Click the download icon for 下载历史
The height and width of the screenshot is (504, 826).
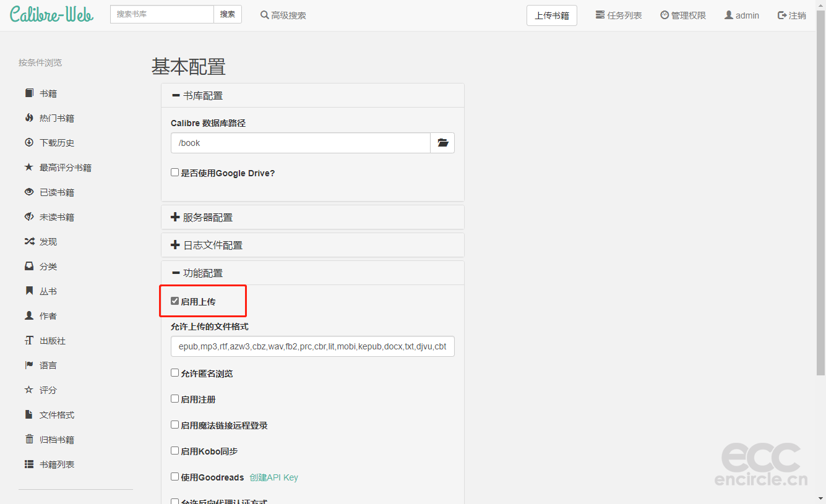(29, 143)
